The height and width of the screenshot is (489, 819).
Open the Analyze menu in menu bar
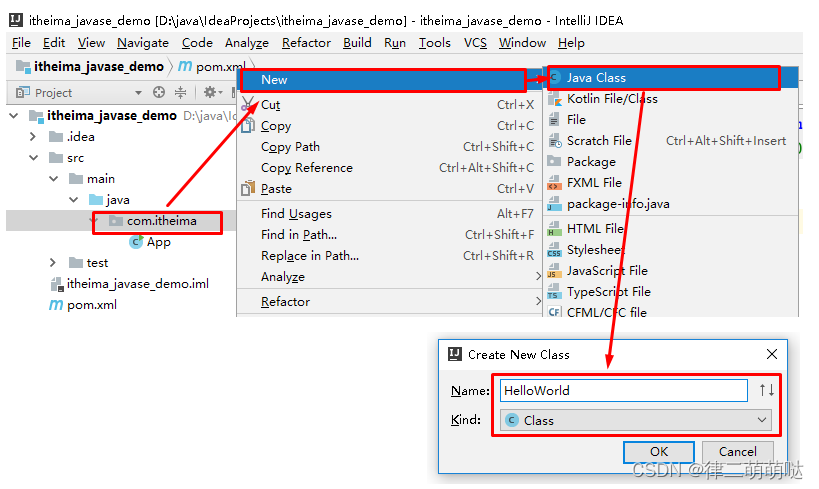[x=247, y=43]
